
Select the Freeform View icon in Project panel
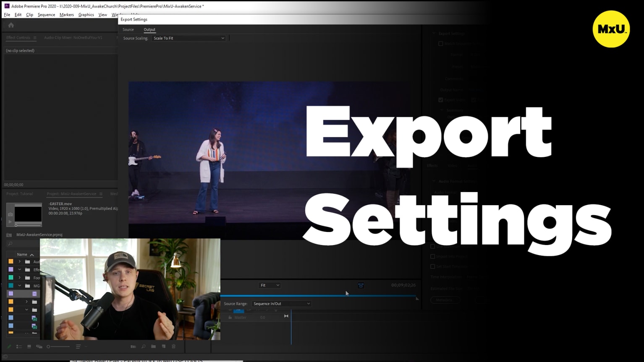[x=39, y=346]
